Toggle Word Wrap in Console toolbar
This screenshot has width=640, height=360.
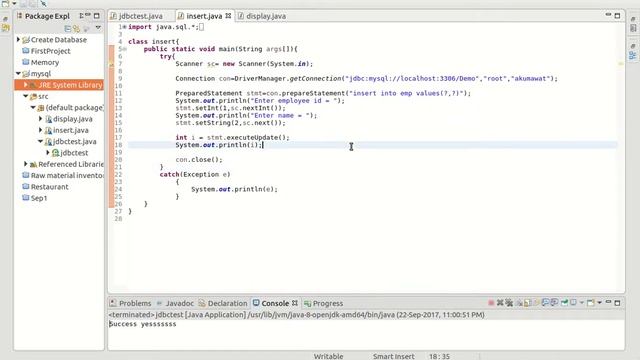pos(535,303)
